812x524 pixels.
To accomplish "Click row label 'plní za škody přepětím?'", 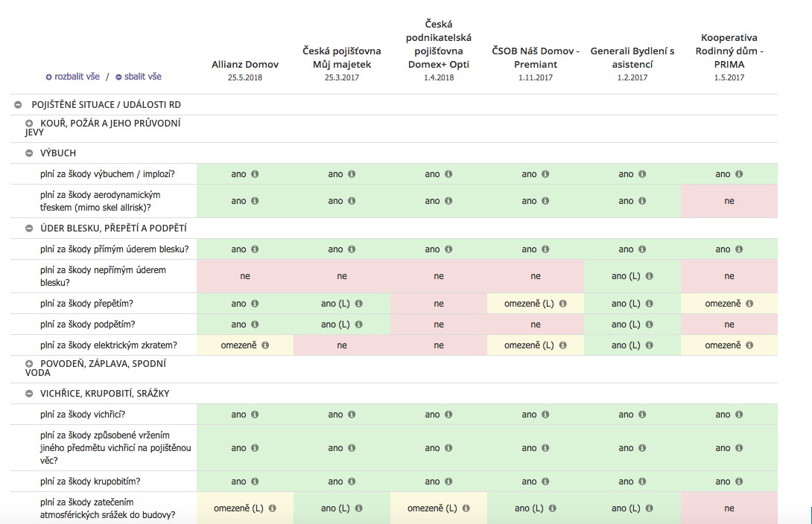I will tap(86, 304).
